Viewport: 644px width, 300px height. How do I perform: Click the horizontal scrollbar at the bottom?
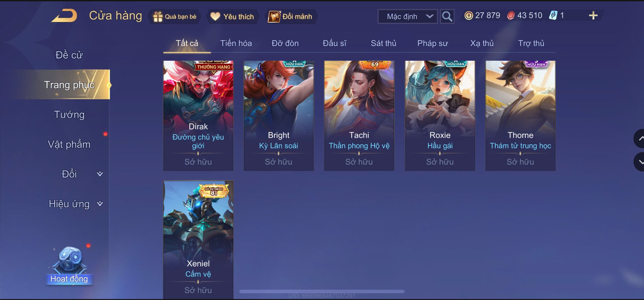(322, 291)
